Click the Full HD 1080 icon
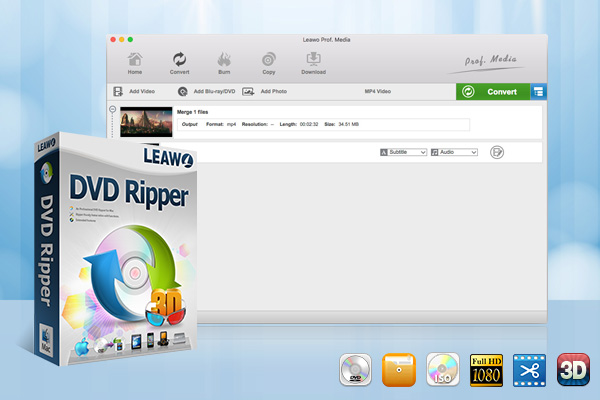The image size is (600, 400). [486, 370]
